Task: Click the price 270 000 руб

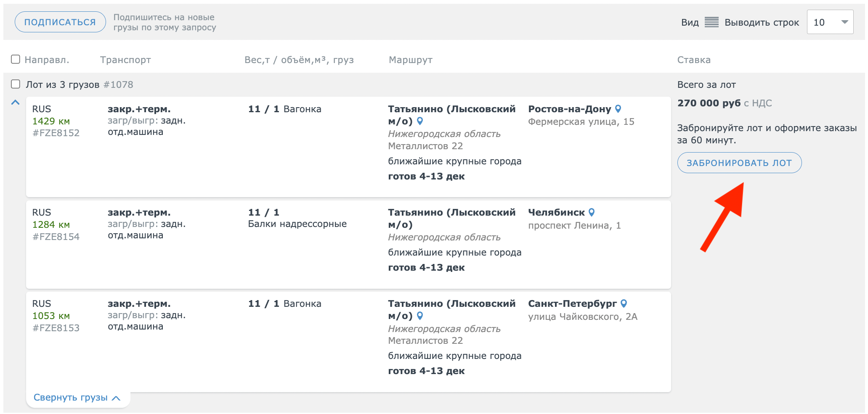Action: tap(709, 103)
